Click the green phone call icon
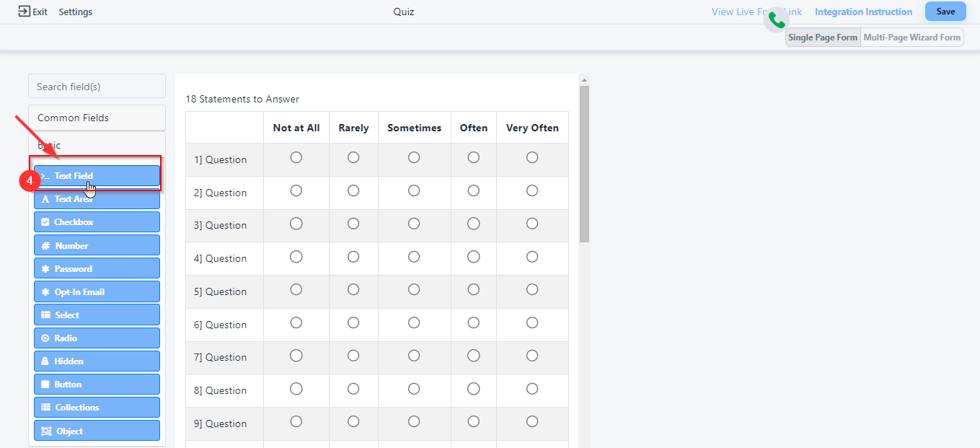Screen dimensions: 980x448 pos(777,19)
